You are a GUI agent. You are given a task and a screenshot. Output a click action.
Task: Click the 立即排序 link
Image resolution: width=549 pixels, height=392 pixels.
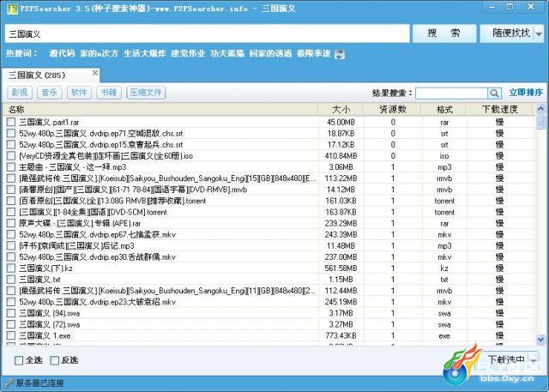pyautogui.click(x=526, y=93)
